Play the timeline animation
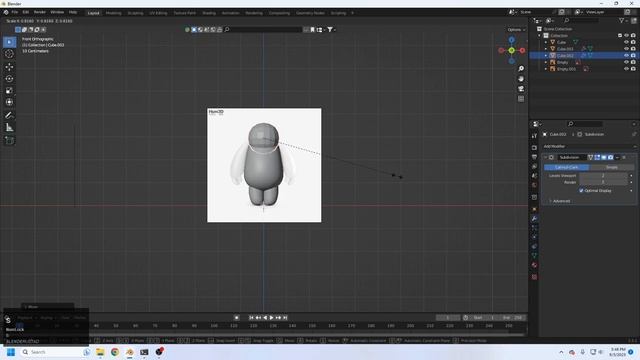The width and height of the screenshot is (640, 360). [x=271, y=318]
